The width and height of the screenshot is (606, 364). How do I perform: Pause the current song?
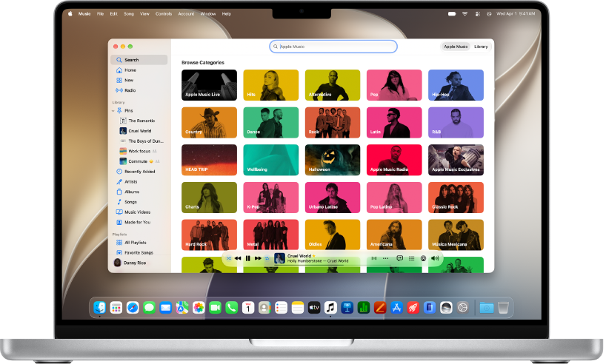pyautogui.click(x=247, y=258)
